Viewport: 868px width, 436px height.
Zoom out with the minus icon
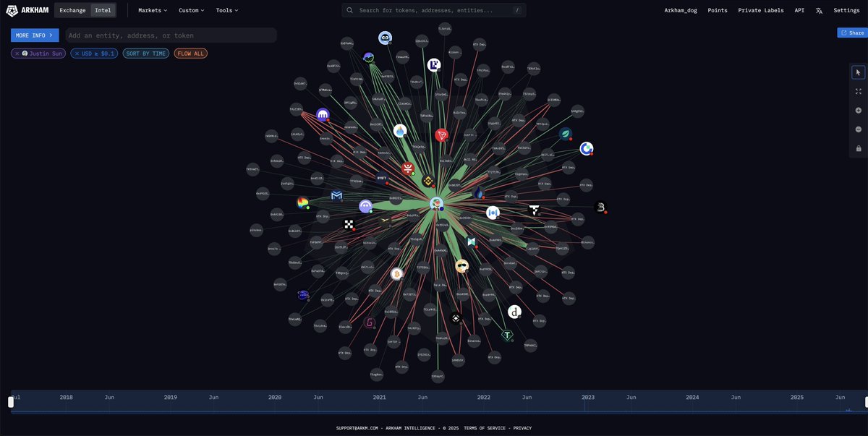click(859, 129)
